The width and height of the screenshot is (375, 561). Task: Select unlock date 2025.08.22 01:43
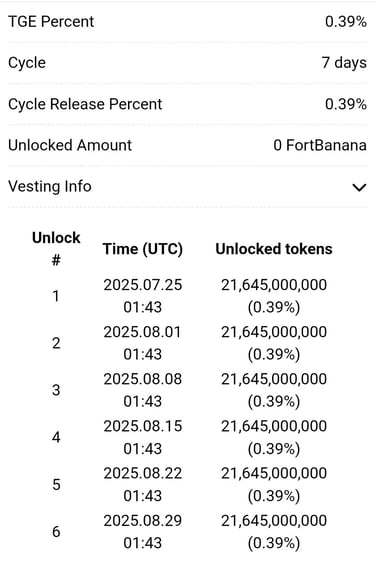143,484
